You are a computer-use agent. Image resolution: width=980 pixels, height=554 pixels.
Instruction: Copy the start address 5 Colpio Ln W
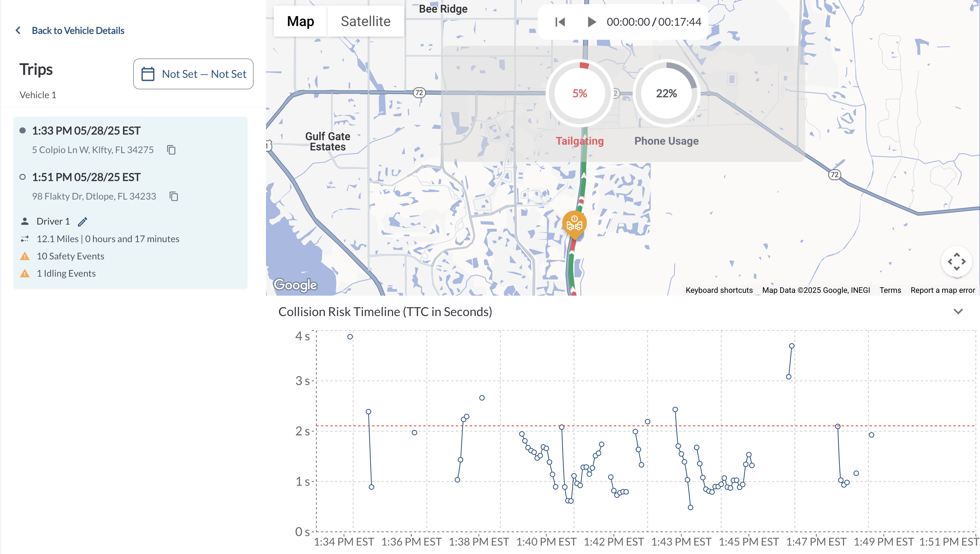[171, 150]
